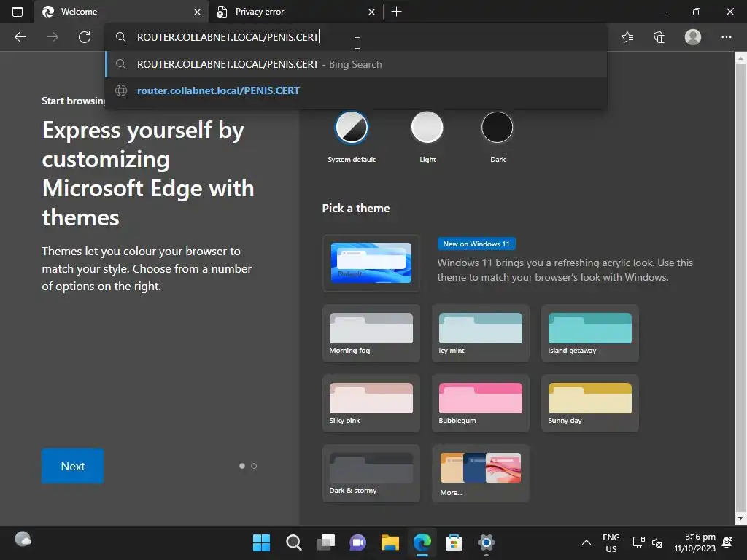Pick the Morning fog theme
Viewport: 747px width, 560px height.
coord(371,333)
